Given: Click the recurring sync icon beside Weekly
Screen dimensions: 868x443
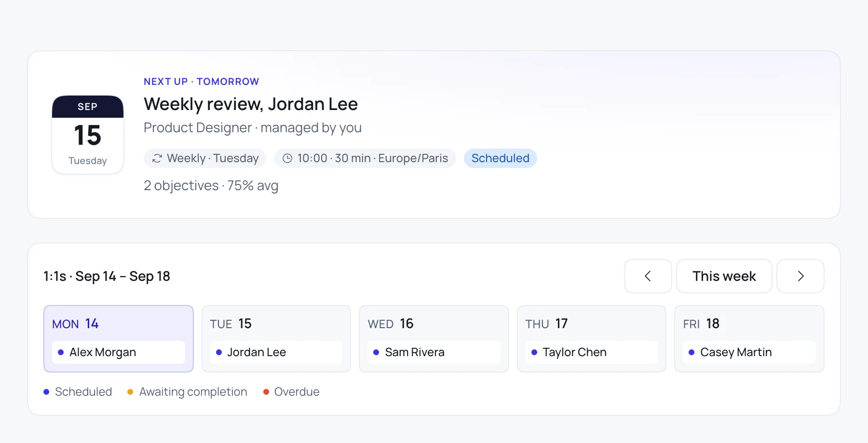Looking at the screenshot, I should (x=157, y=158).
